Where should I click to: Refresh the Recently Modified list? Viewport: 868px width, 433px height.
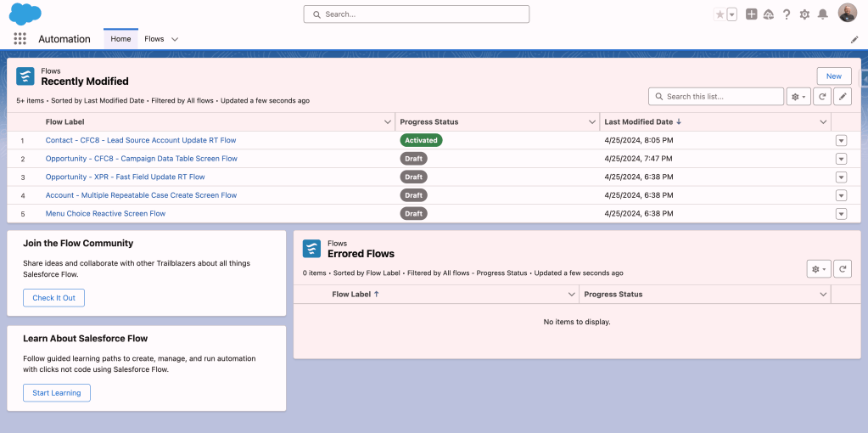click(821, 97)
